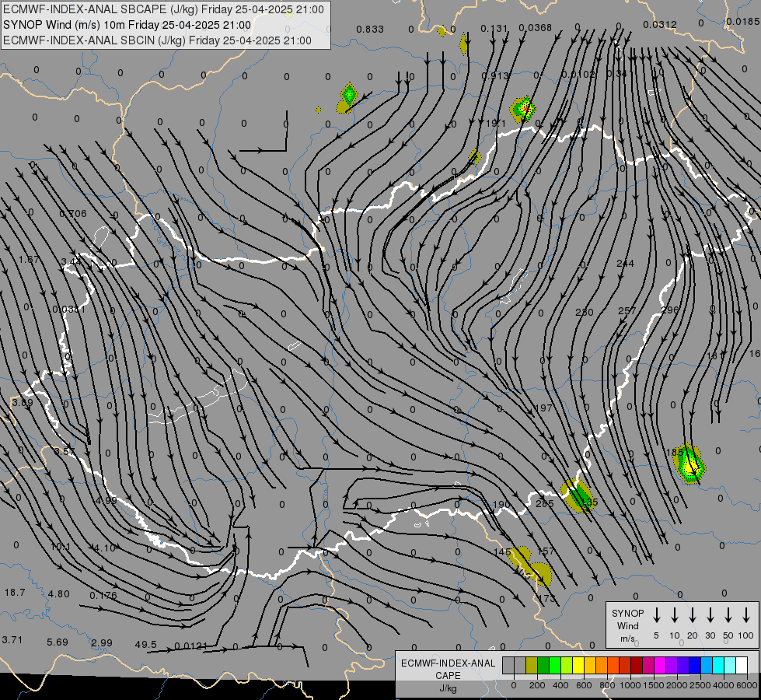
Task: Click the map value 19.1
Action: pos(495,124)
